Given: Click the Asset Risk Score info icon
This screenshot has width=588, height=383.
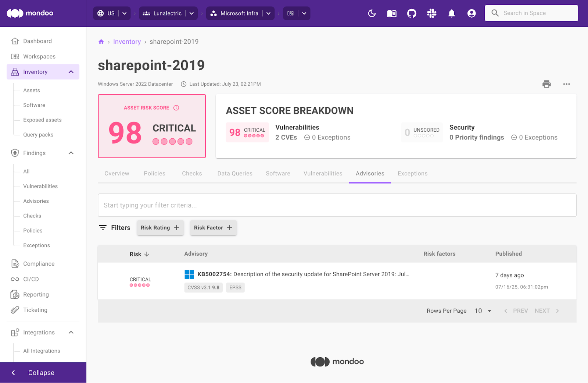Looking at the screenshot, I should 176,108.
